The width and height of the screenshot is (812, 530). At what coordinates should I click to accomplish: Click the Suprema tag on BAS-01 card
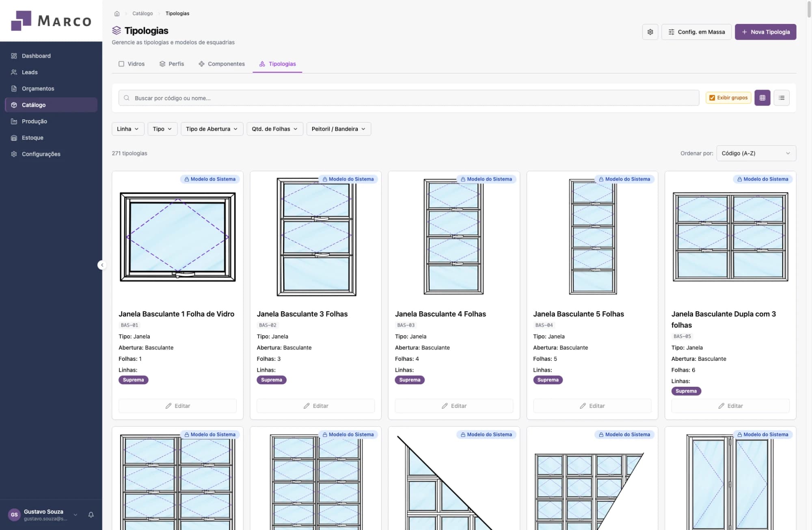(133, 380)
